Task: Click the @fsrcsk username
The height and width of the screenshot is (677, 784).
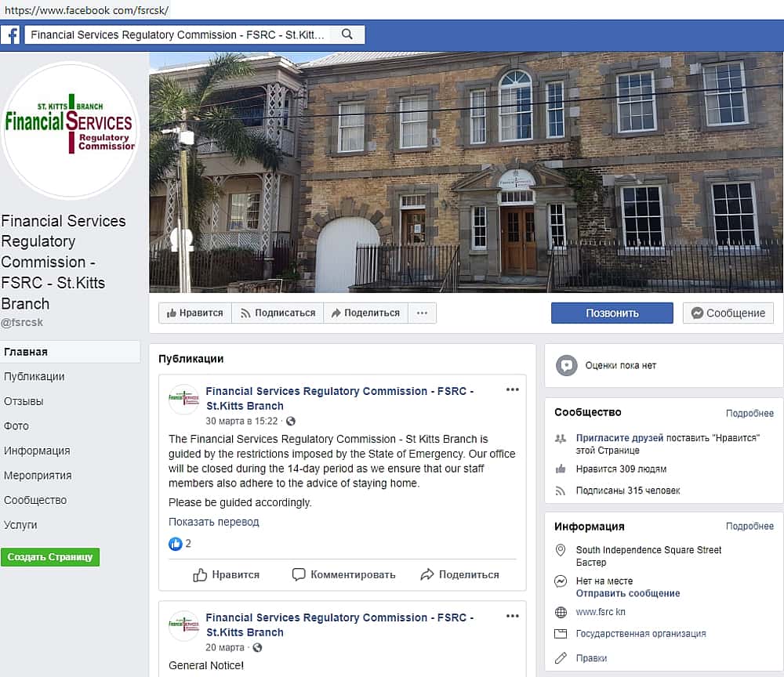Action: coord(22,322)
